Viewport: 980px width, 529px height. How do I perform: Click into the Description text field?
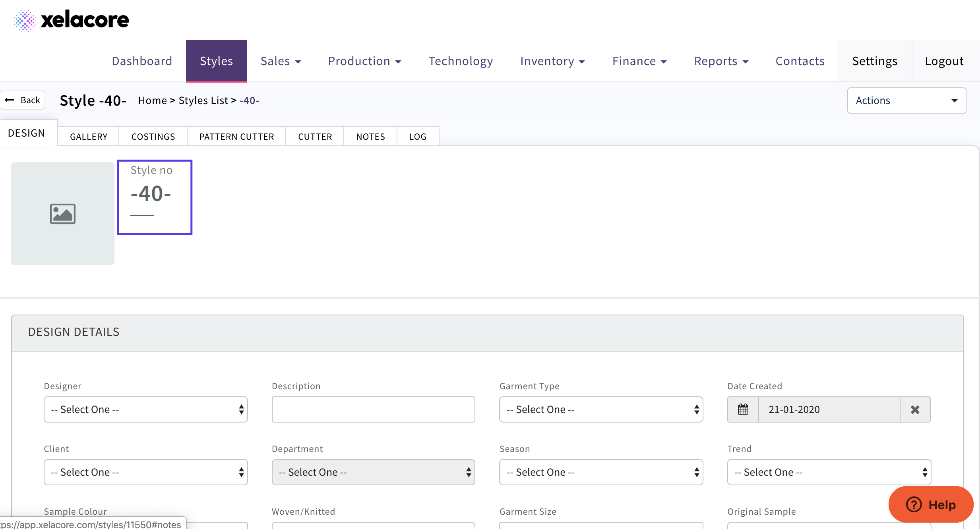[x=373, y=409]
